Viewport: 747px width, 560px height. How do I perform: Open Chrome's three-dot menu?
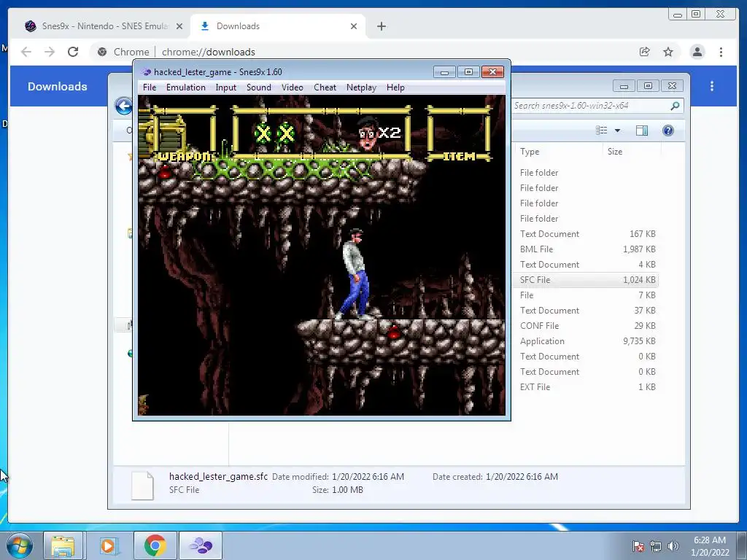click(721, 52)
